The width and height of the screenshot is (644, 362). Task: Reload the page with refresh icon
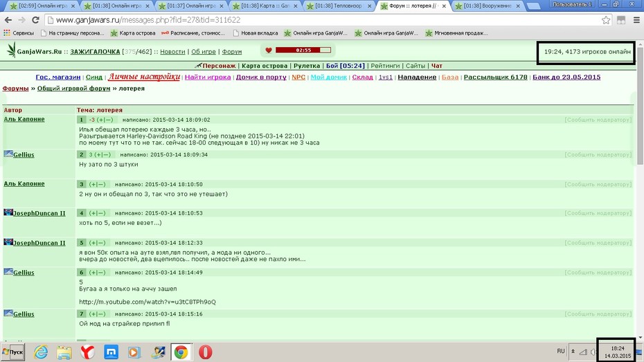click(x=36, y=20)
